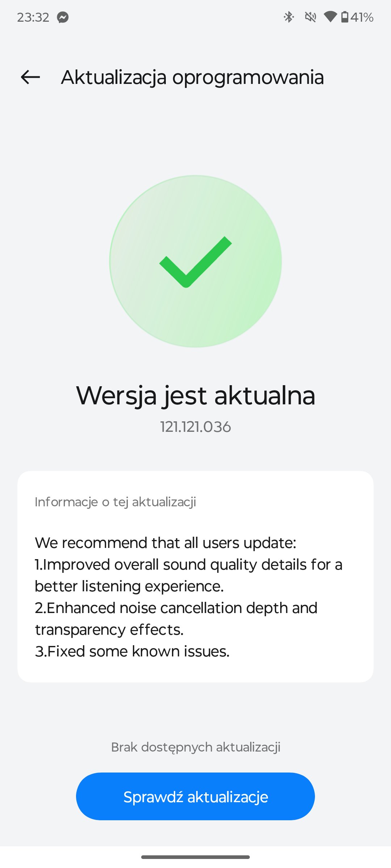Tap the version number 121.121.036

195,427
